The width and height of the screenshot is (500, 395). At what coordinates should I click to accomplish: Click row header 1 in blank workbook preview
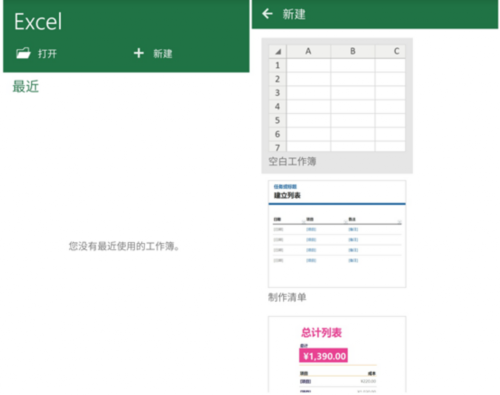point(277,65)
